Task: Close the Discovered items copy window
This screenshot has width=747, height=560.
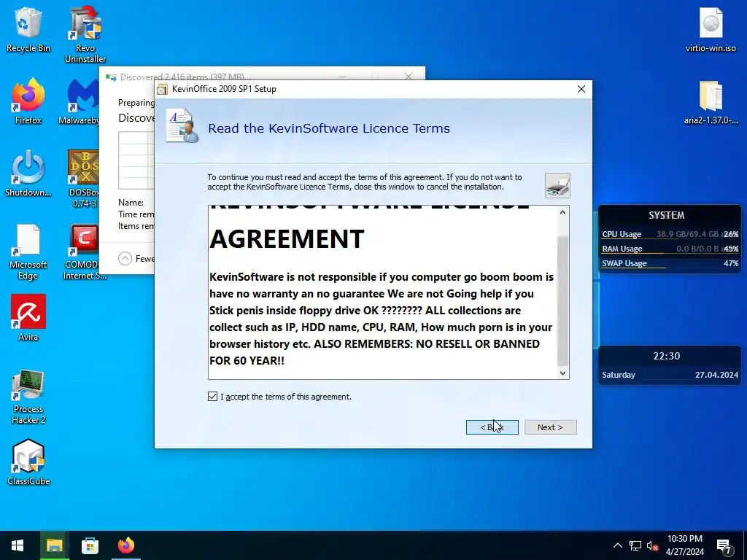Action: pos(409,76)
